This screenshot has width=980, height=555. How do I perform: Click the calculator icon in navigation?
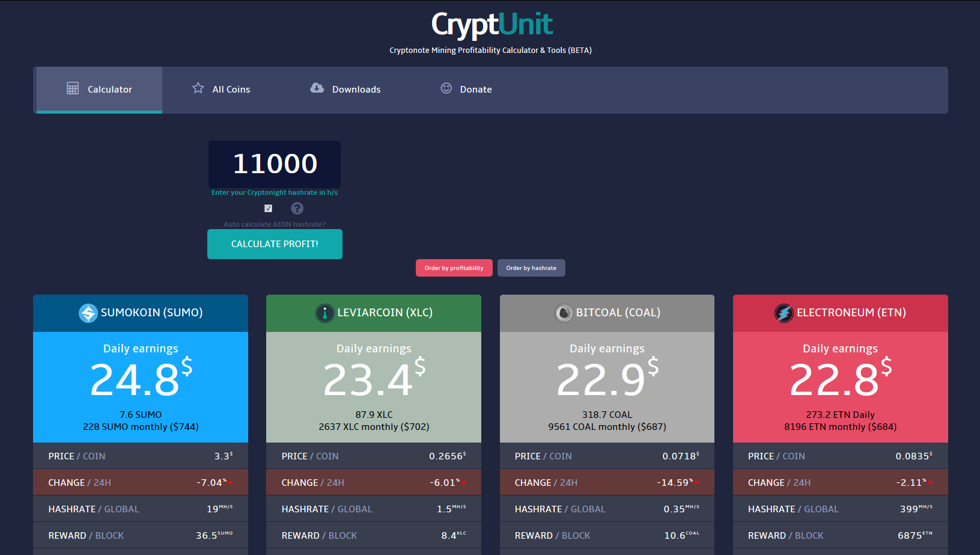[73, 88]
